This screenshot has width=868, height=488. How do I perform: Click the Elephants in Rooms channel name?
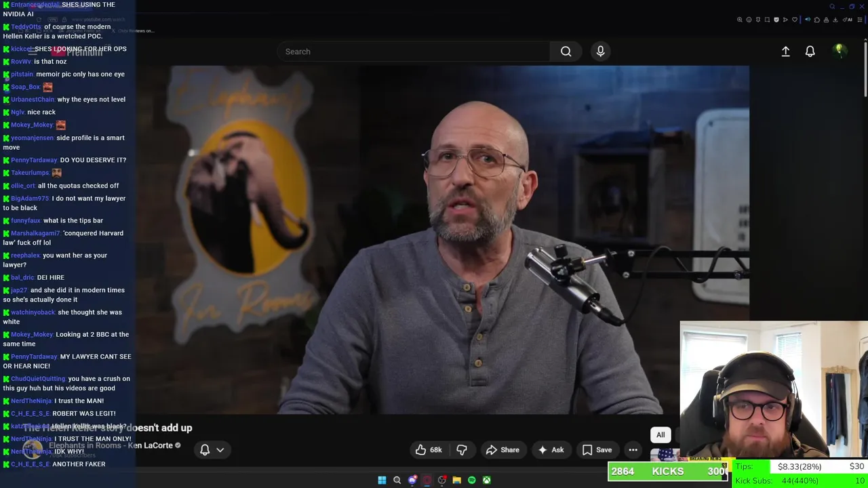[111, 445]
